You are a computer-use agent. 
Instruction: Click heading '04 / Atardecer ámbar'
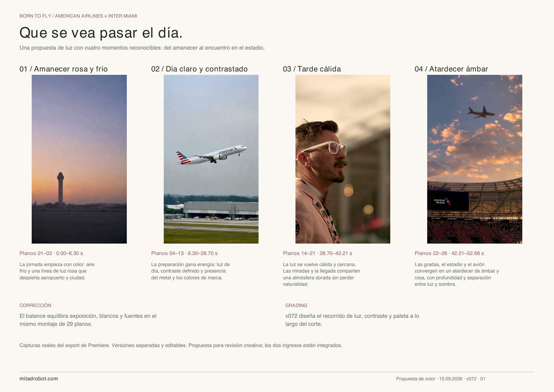tap(451, 69)
